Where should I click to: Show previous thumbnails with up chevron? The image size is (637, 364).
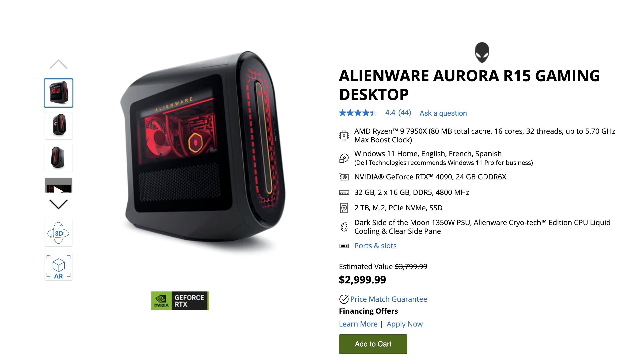[59, 64]
